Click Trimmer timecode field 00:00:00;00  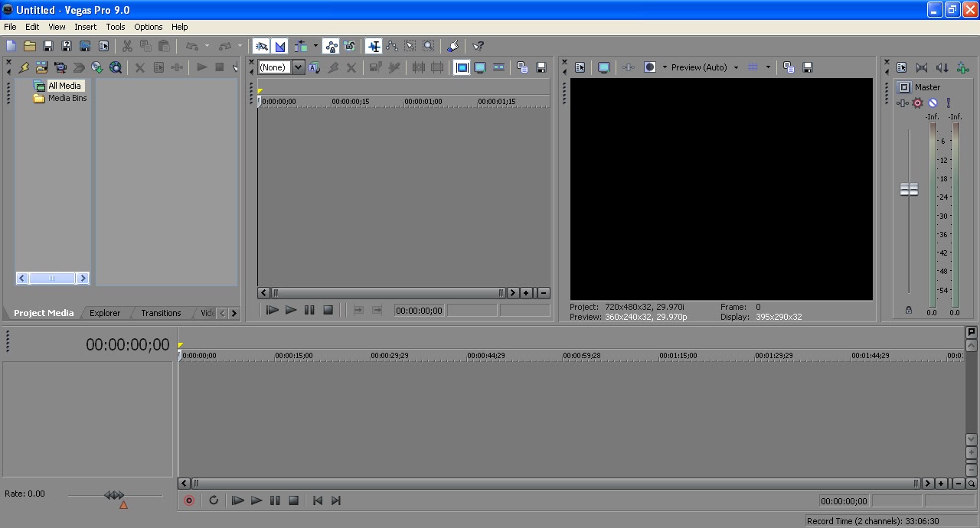tap(419, 310)
